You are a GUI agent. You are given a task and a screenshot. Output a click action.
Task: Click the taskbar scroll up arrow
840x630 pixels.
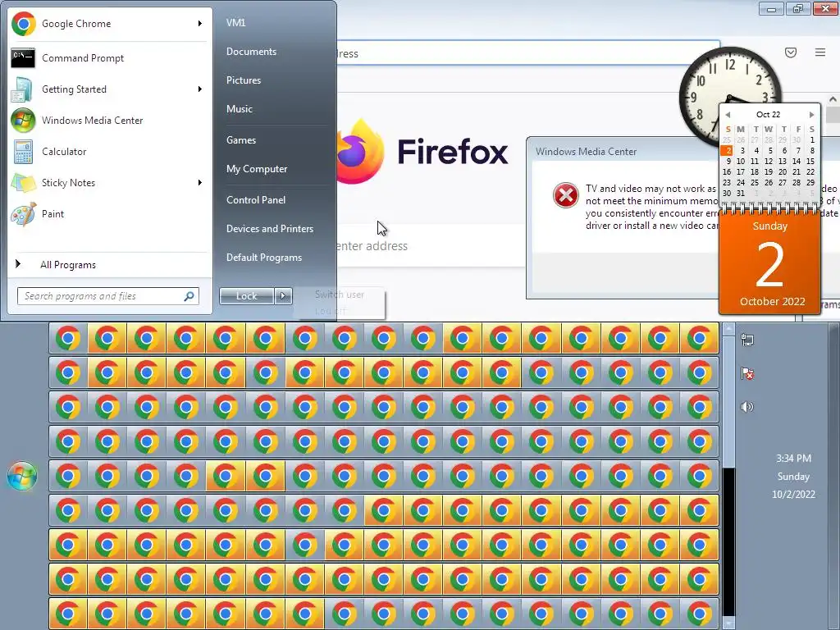coord(728,328)
